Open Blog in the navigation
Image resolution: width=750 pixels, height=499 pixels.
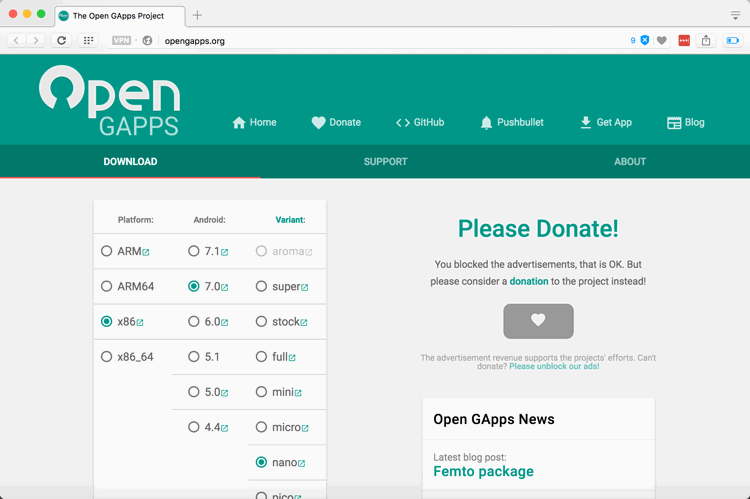click(x=685, y=122)
